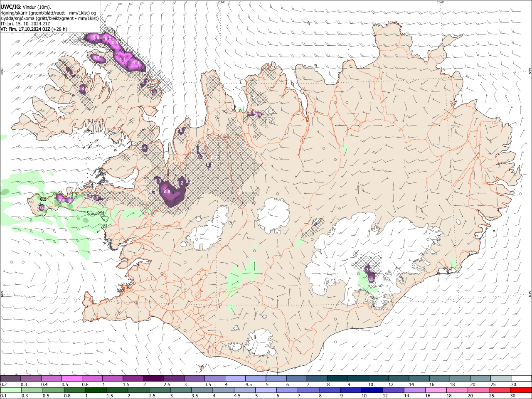
Task: Pick lower-row pale green swatch between 0.1 and 0.3
Action: coord(11,390)
